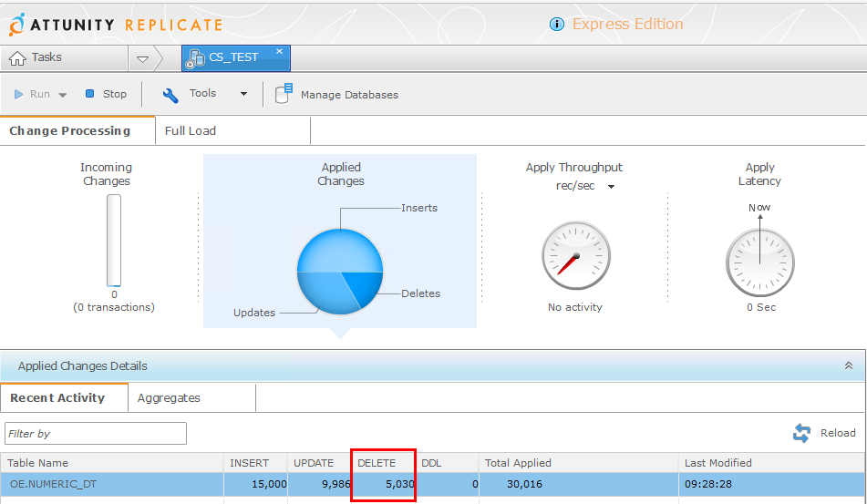Select the Apply Latency gauge dial
This screenshot has width=867, height=504.
760,262
